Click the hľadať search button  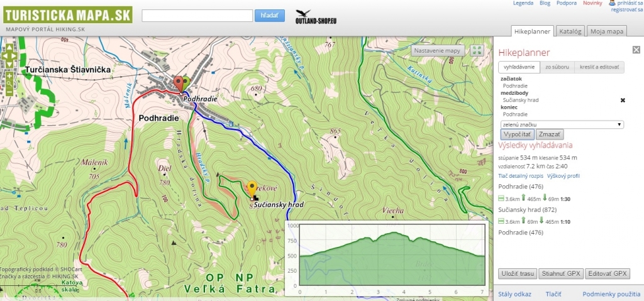269,16
